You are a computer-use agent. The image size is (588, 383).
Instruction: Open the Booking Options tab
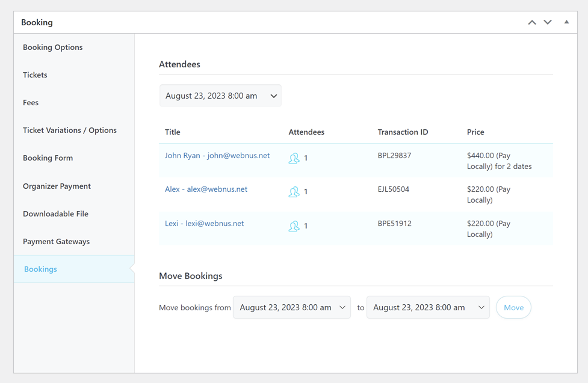pyautogui.click(x=53, y=47)
